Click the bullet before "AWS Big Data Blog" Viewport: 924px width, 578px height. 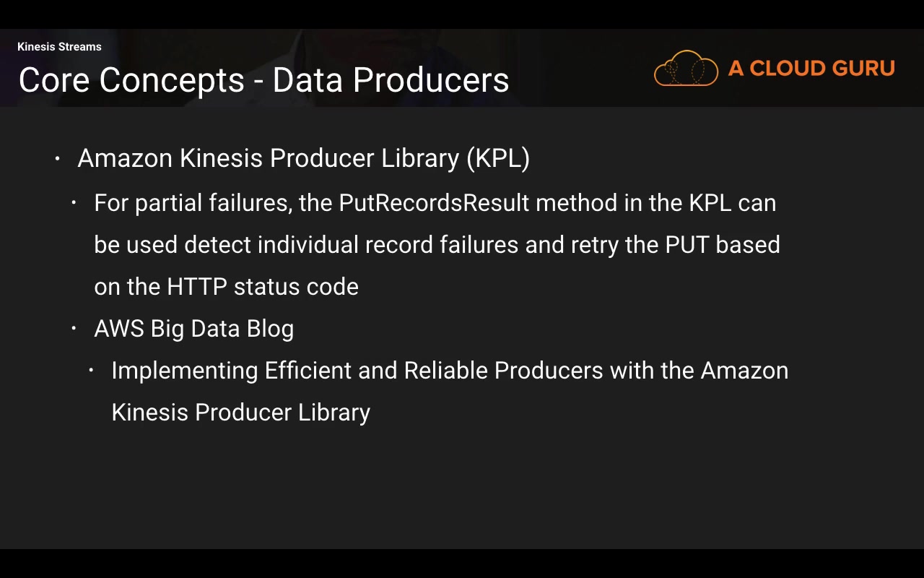[74, 329]
